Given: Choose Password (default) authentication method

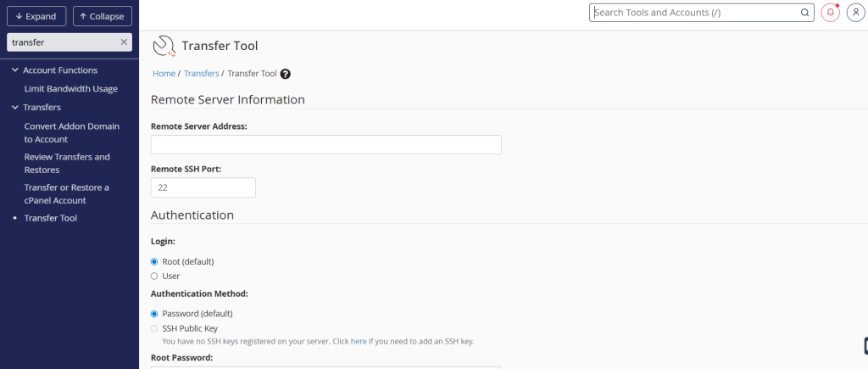Looking at the screenshot, I should (x=154, y=314).
